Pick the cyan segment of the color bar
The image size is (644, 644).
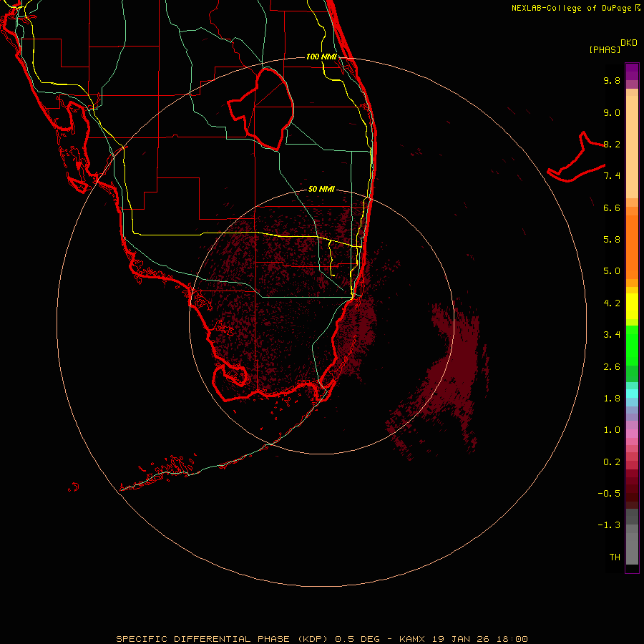click(x=632, y=394)
